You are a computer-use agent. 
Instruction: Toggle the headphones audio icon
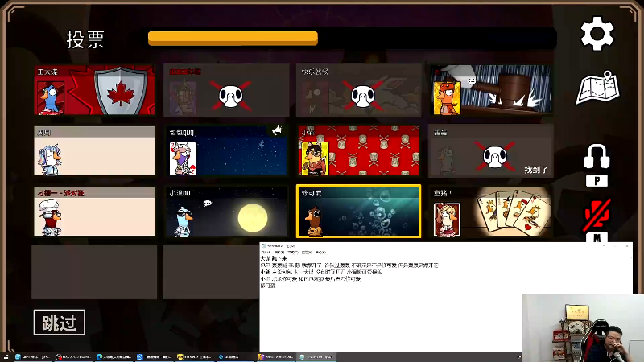pos(597,156)
